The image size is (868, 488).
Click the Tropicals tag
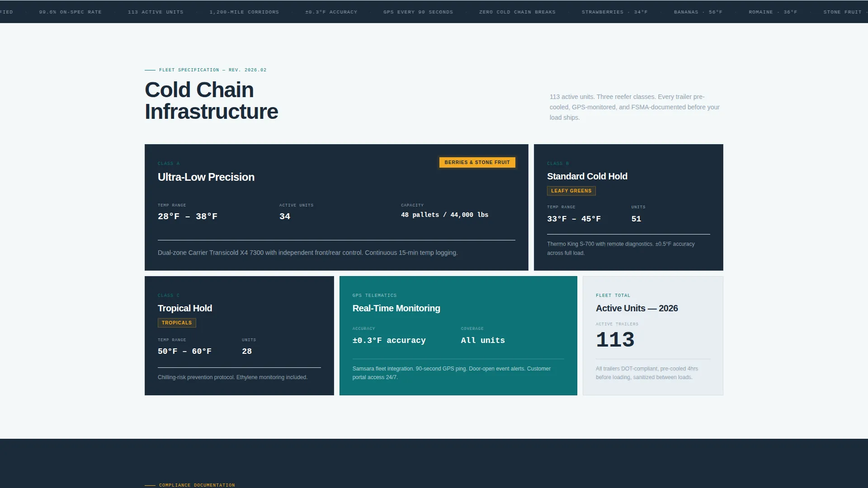pos(177,323)
